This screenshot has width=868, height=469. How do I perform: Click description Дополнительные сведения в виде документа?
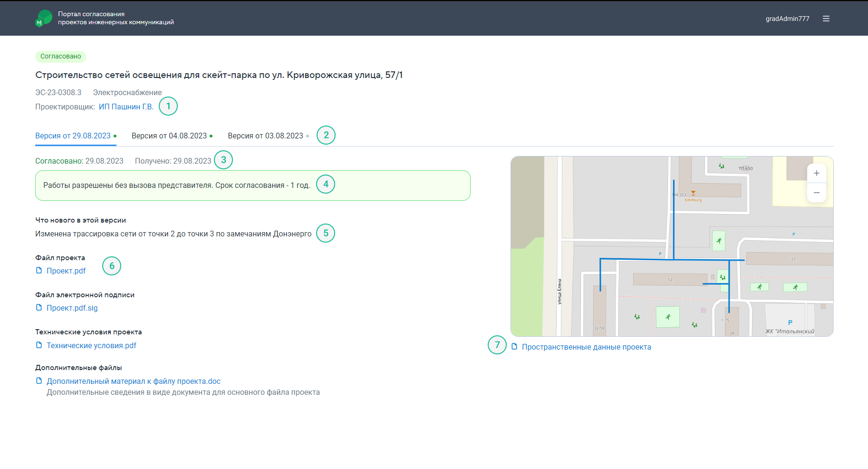click(x=183, y=392)
